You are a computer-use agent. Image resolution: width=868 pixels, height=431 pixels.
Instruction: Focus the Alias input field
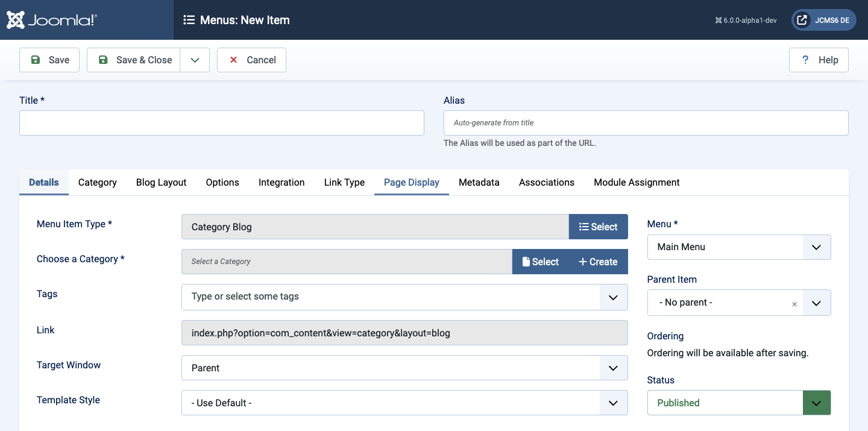646,122
